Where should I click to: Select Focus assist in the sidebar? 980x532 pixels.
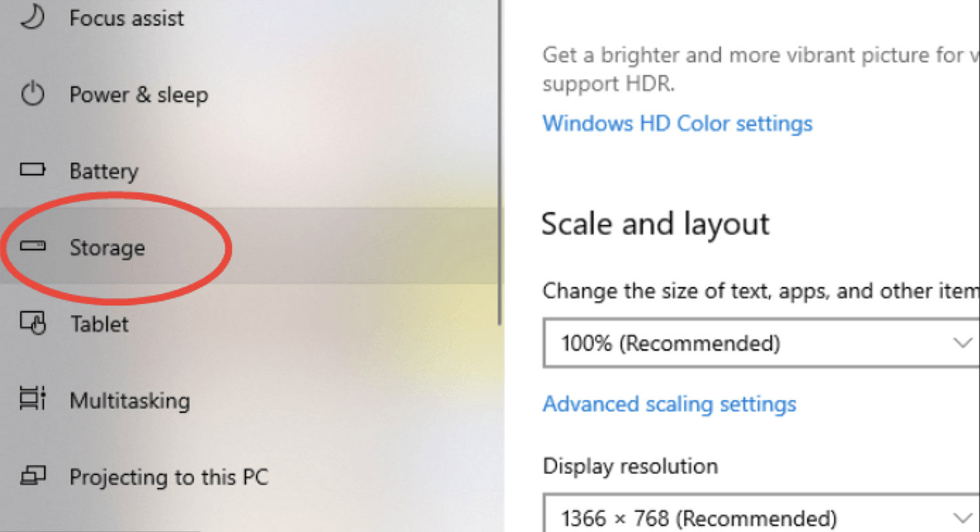pos(248,18)
